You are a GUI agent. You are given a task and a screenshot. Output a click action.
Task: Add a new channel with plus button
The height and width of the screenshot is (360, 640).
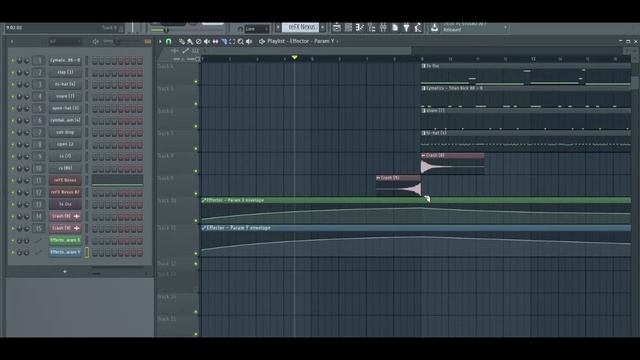point(64,271)
